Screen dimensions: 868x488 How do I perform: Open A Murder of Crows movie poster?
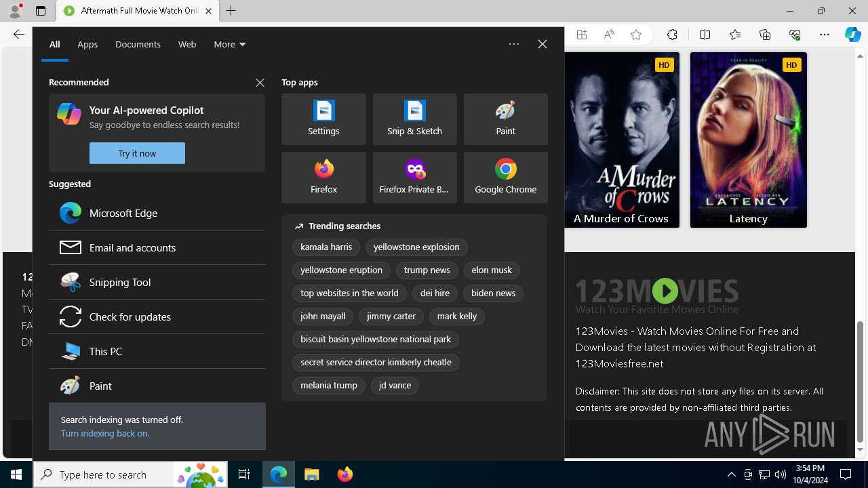click(622, 140)
